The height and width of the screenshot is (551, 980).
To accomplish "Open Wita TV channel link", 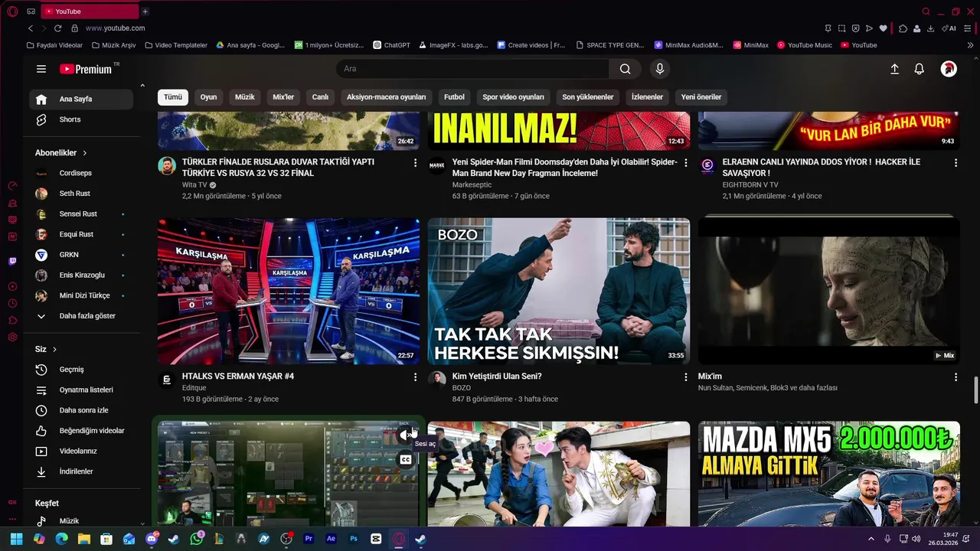I will [194, 185].
